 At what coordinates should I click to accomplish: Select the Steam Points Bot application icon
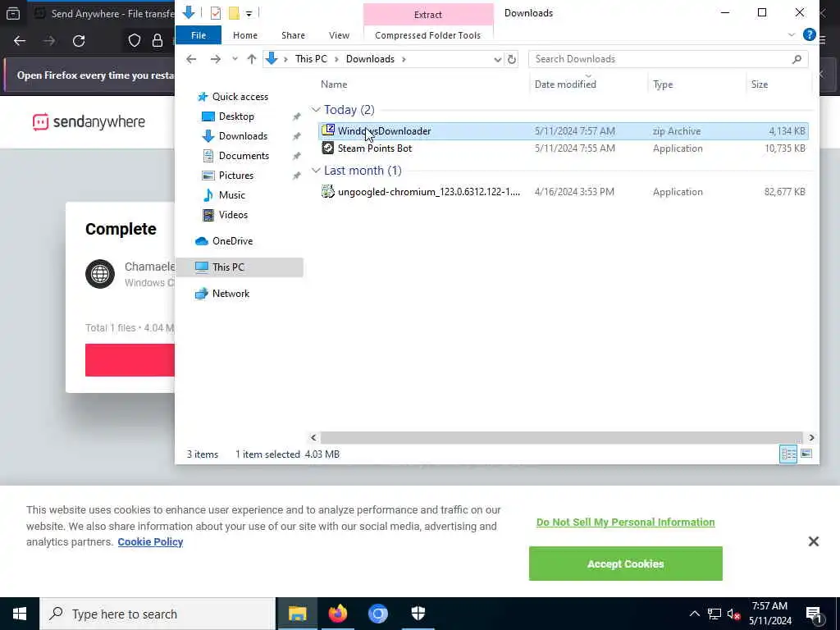pyautogui.click(x=328, y=148)
